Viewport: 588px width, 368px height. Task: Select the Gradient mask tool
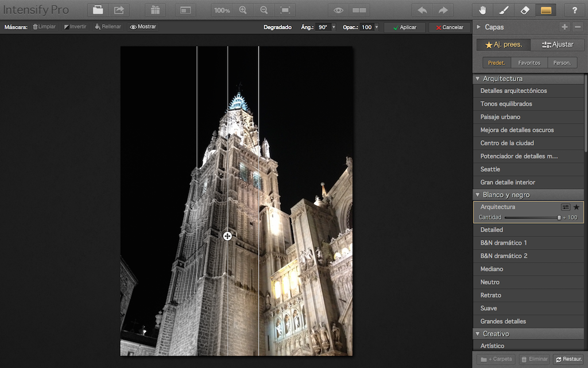point(546,10)
